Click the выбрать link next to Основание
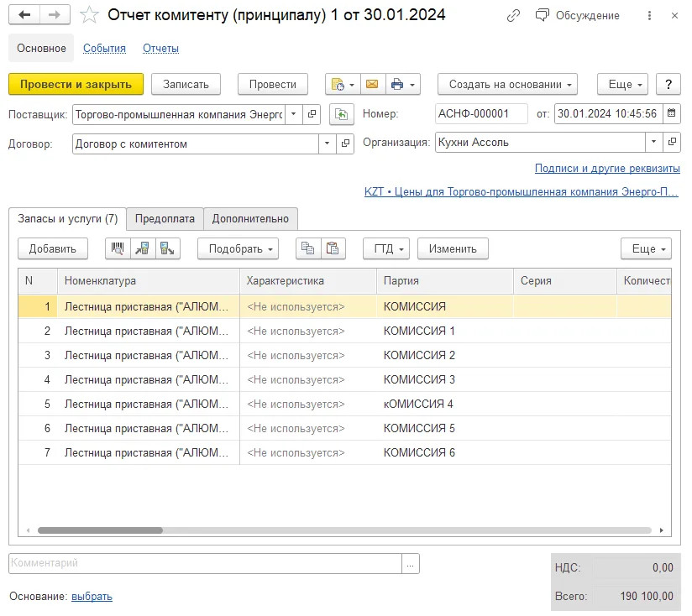The height and width of the screenshot is (616, 692). tap(92, 596)
